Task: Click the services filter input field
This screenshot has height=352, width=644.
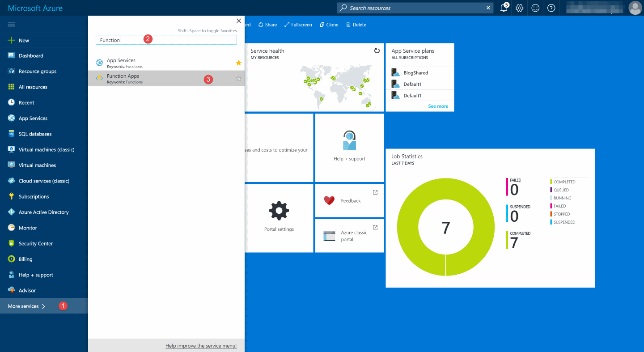Action: tap(166, 40)
